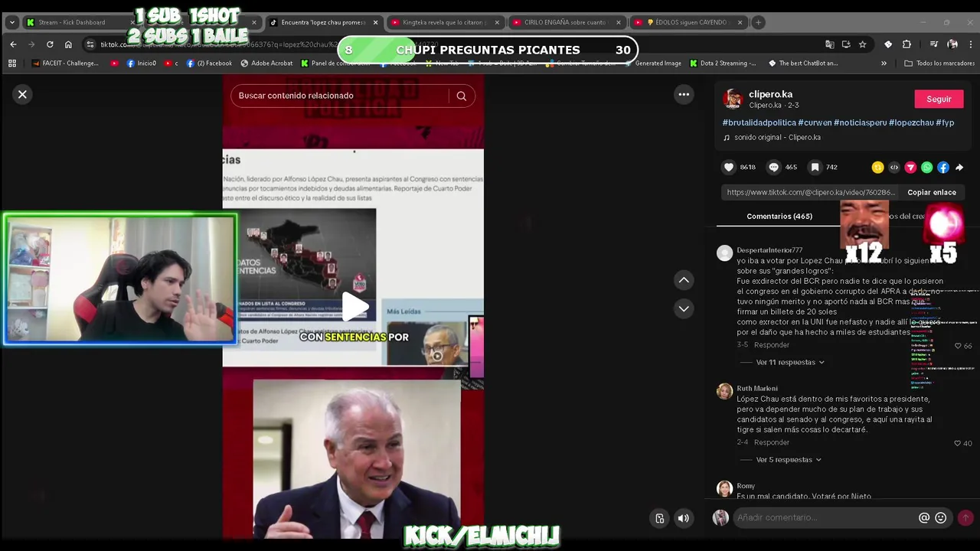Like DespertarInterior777's comment heart
980x551 pixels.
click(x=958, y=346)
